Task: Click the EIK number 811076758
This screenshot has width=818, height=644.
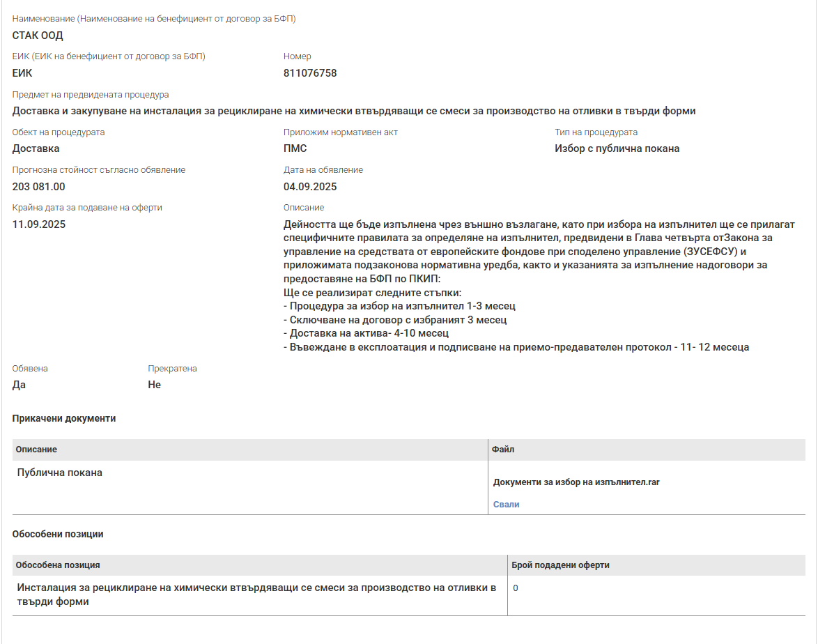Action: (x=310, y=73)
